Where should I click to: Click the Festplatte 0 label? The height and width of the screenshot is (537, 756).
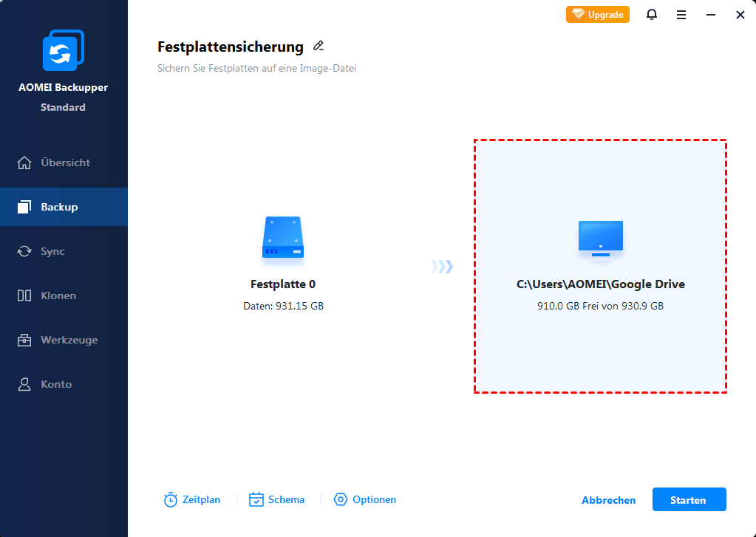click(283, 284)
